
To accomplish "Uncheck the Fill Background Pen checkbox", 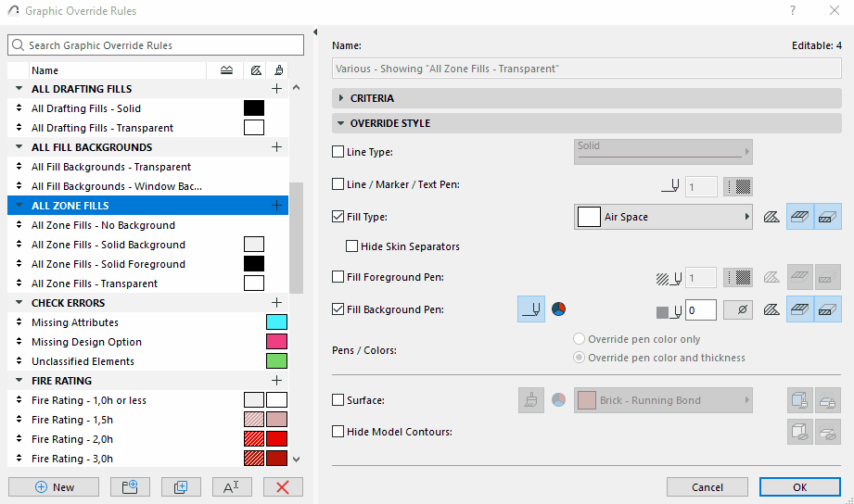I will 338,309.
